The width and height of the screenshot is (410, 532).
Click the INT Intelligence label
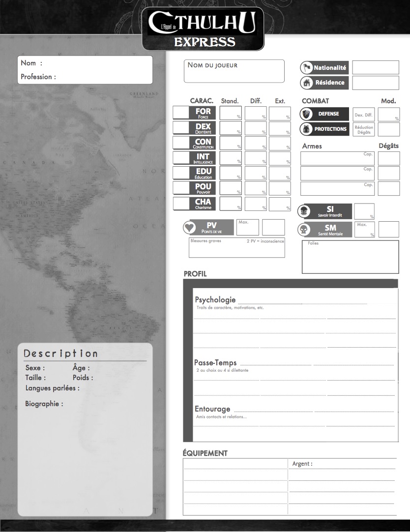click(x=203, y=158)
